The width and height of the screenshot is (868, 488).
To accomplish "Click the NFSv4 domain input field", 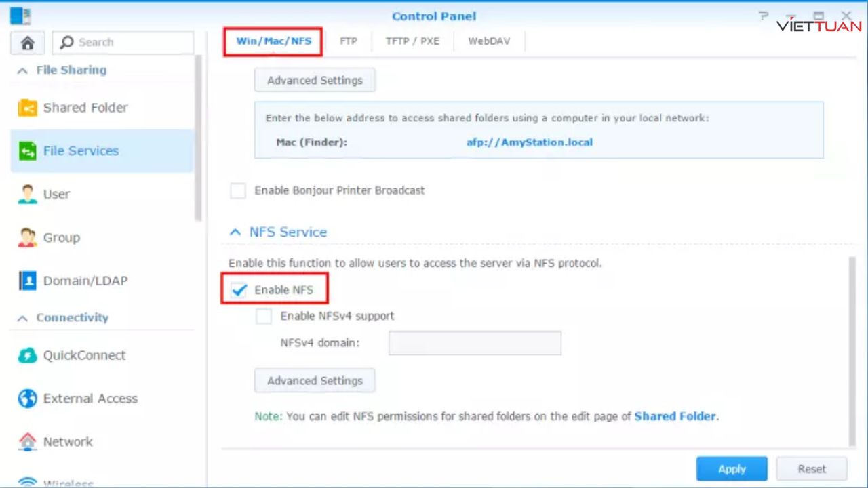I will point(475,343).
